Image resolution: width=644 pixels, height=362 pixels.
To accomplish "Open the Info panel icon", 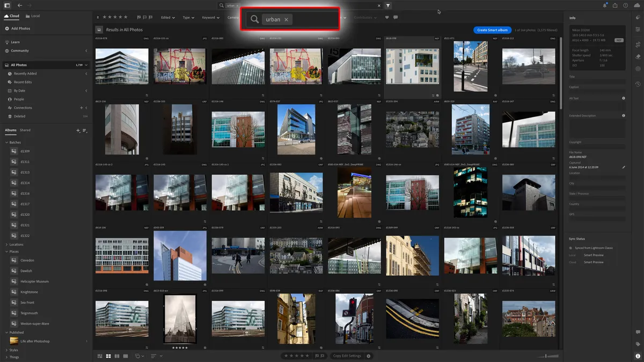I will pos(638,18).
